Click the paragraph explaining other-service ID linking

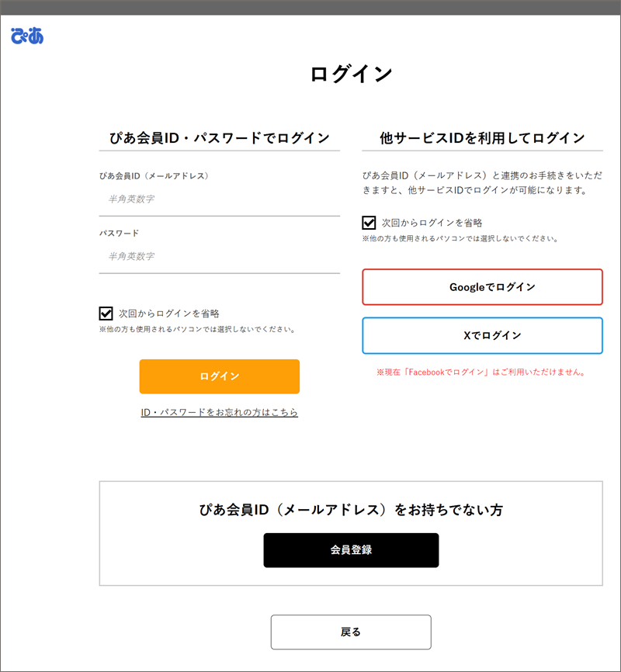pos(481,183)
